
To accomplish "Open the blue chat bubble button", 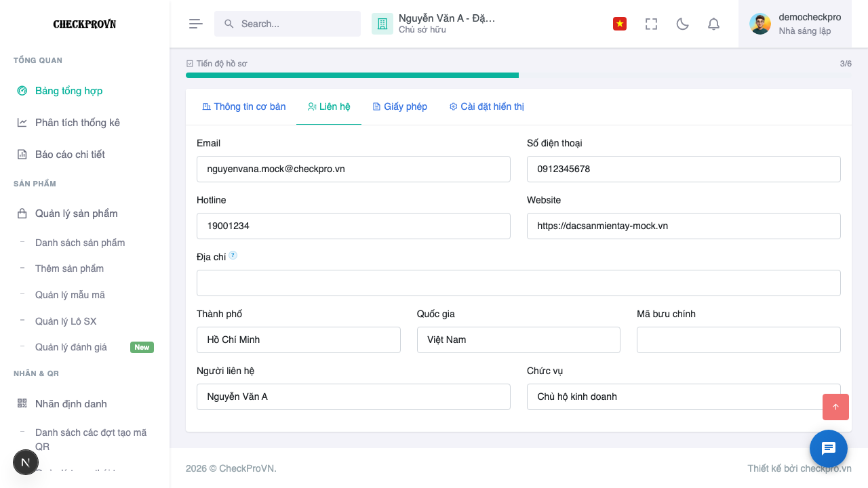I will click(x=829, y=449).
